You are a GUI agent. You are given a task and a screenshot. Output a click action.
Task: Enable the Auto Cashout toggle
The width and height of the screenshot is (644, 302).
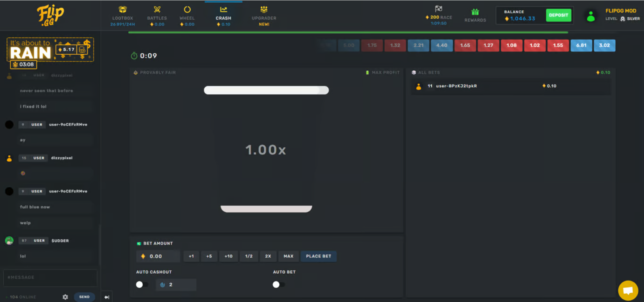point(142,285)
